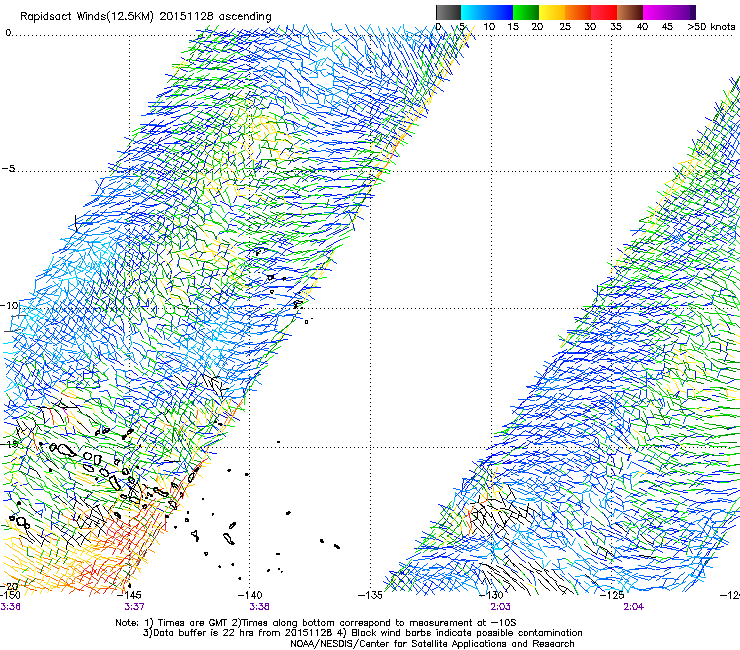The height and width of the screenshot is (650, 740).
Task: Click the "Note: 1) Times are GMT" footnote line
Action: pyautogui.click(x=316, y=623)
